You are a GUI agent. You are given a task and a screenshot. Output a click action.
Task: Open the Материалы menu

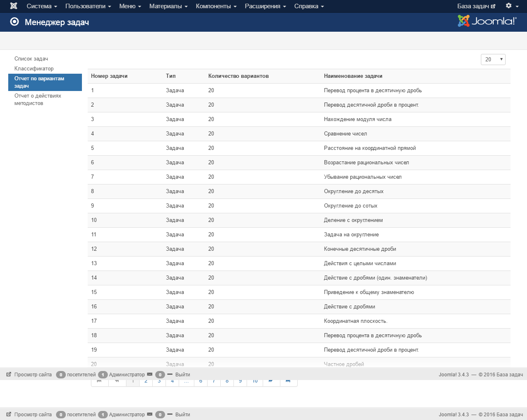168,6
